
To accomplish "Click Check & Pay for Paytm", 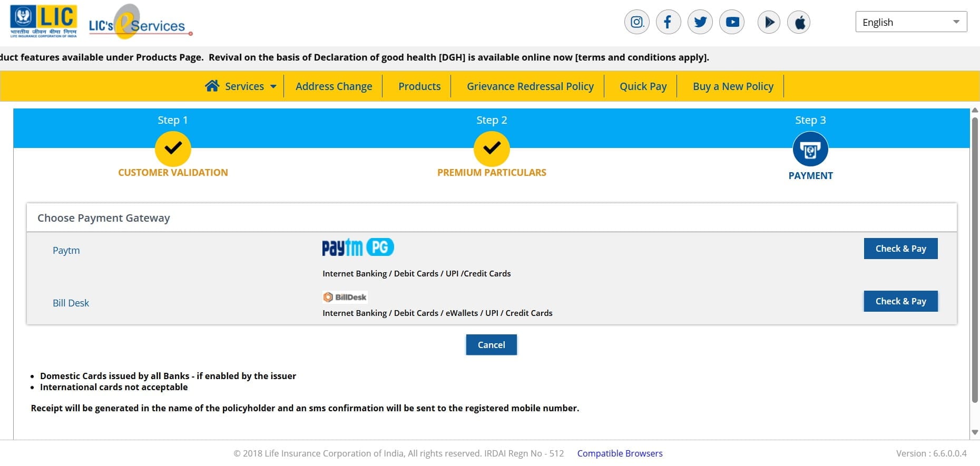I will click(x=900, y=249).
